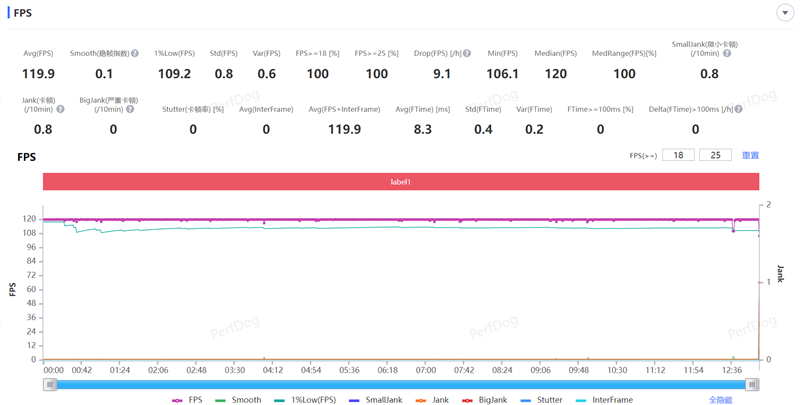Viewport: 800px width, 405px height.
Task: Select the red label1 bar above chart
Action: pos(400,182)
